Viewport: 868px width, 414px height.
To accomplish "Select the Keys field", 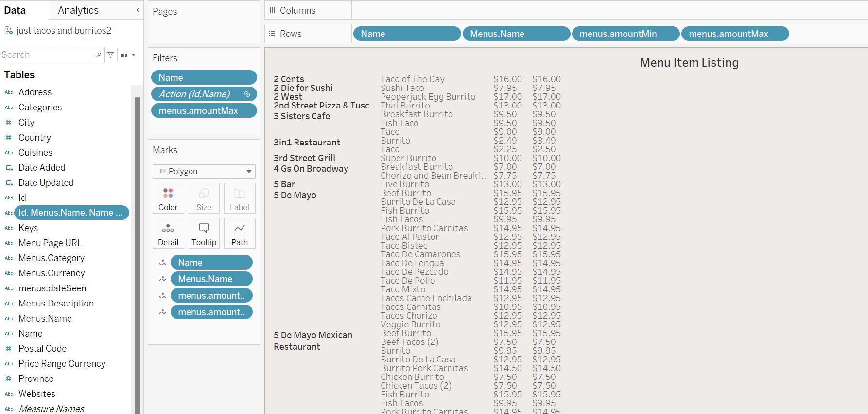I will coord(28,228).
